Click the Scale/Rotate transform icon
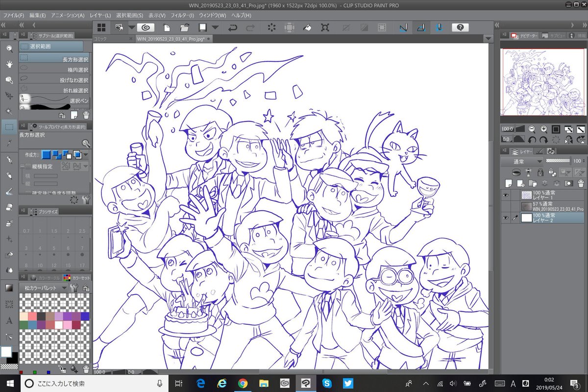The height and width of the screenshot is (392, 588). click(x=325, y=28)
